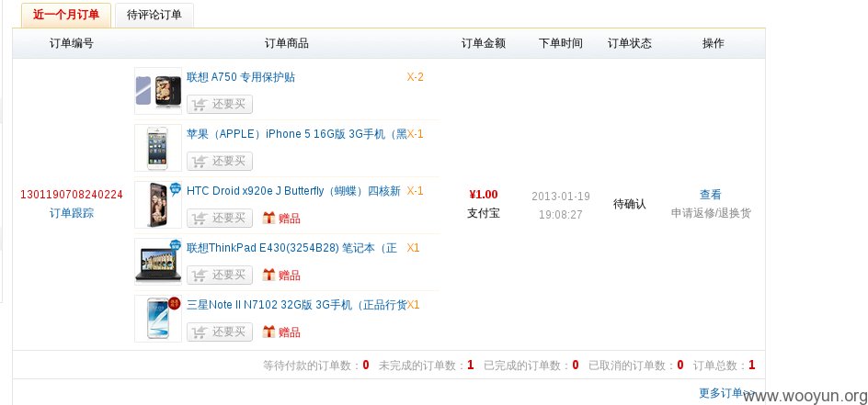This screenshot has height=405, width=868.
Task: Click ThinkPad E430 laptop thumbnail
Action: pos(158,262)
